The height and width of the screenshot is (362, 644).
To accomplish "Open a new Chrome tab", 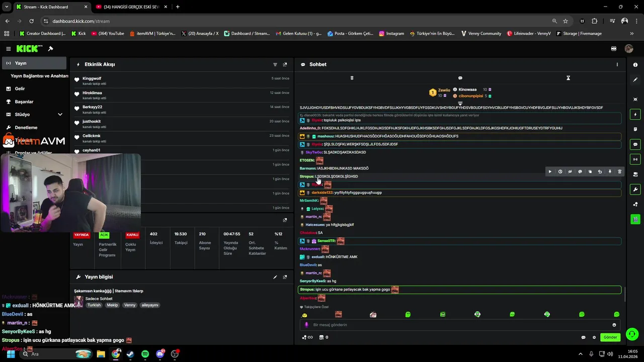I will 178,7.
